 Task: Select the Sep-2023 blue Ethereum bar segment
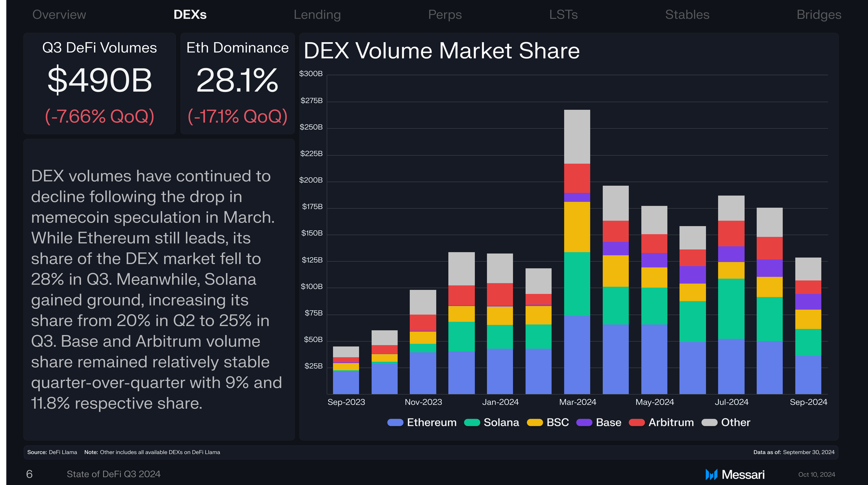point(346,383)
